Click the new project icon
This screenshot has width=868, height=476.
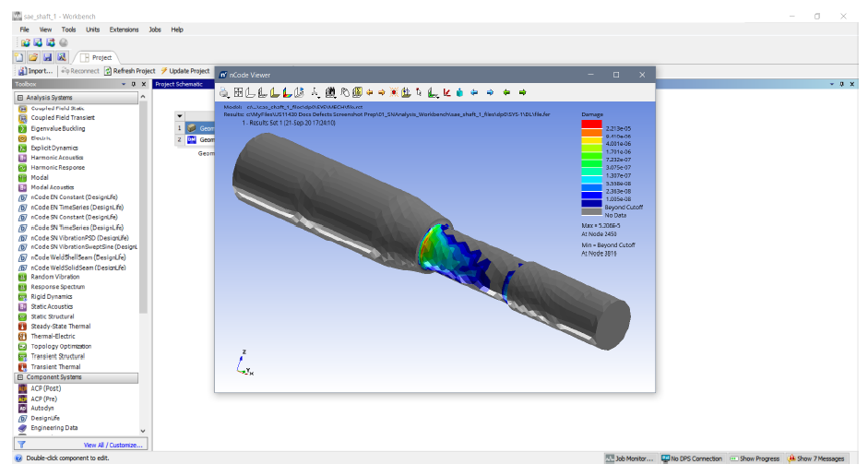pos(19,57)
